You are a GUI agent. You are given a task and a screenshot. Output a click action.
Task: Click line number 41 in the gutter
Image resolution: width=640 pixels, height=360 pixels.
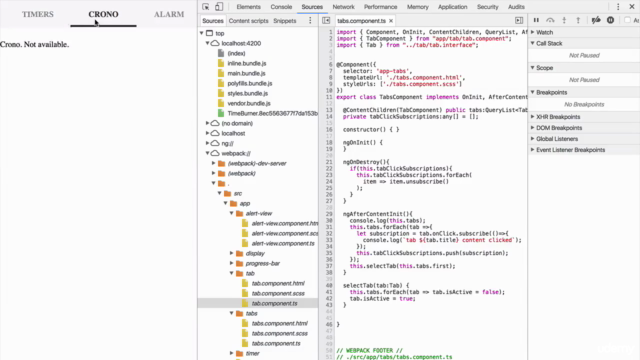[x=329, y=292]
